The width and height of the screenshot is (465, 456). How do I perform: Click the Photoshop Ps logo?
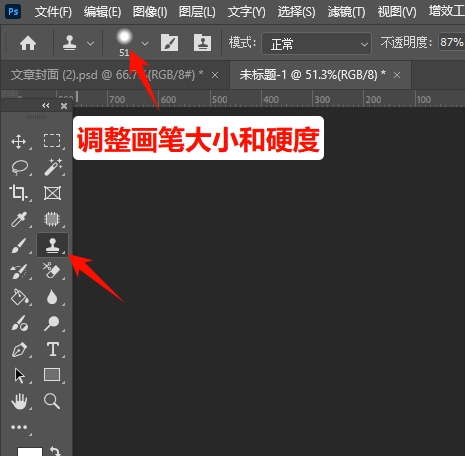click(x=13, y=12)
